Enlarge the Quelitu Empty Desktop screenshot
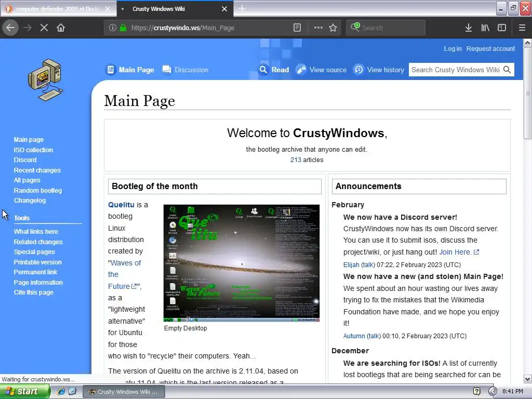Image resolution: width=532 pixels, height=399 pixels. 241,263
